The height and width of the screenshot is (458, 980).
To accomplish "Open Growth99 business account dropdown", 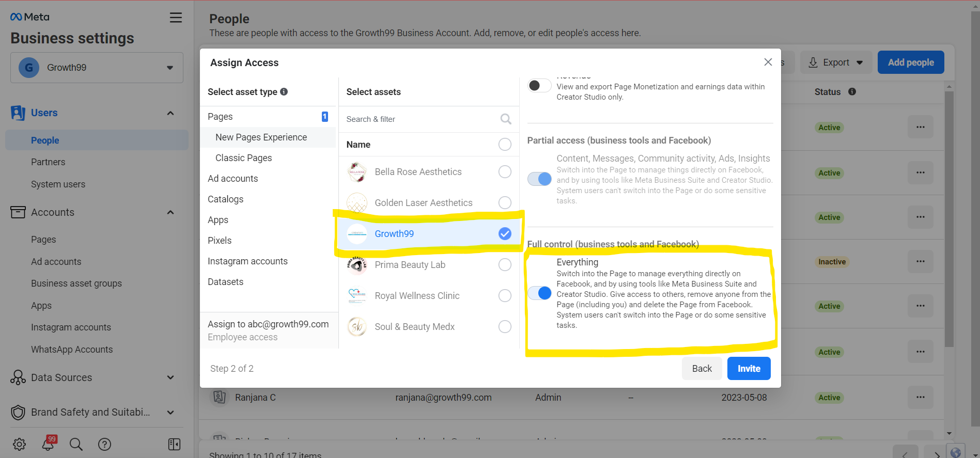I will click(x=97, y=68).
